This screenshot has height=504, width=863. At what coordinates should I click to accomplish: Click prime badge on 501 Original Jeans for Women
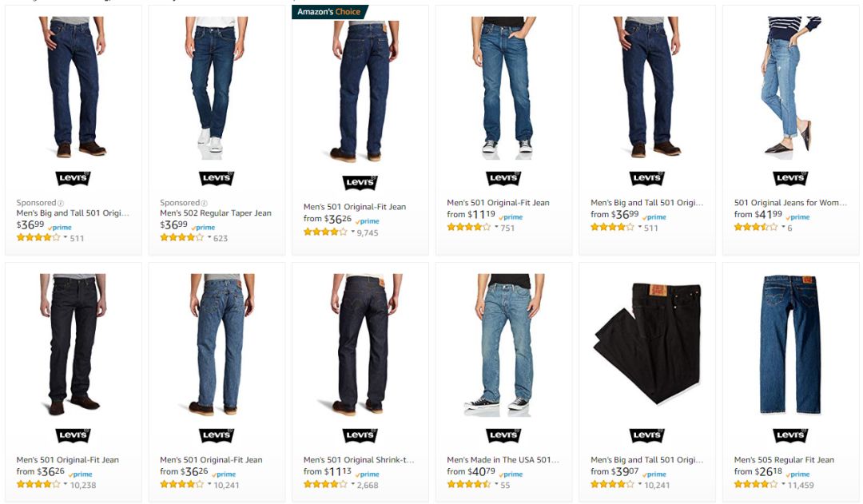coord(797,216)
